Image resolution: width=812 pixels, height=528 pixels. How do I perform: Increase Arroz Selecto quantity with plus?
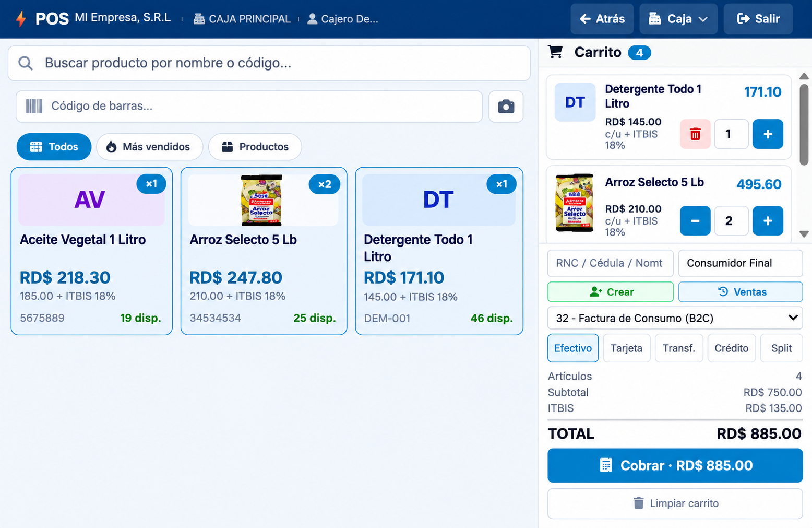pos(768,221)
